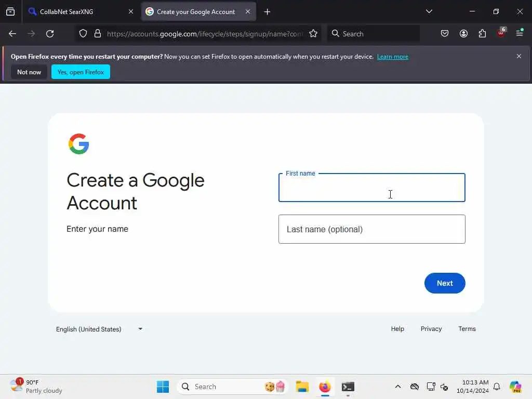Open the clock showing 10:13 AM

pyautogui.click(x=473, y=387)
